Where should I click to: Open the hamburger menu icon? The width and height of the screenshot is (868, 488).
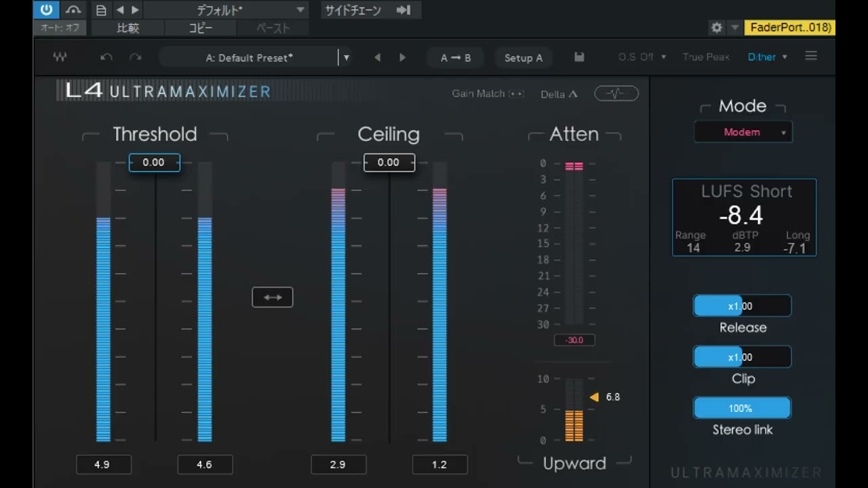pyautogui.click(x=811, y=56)
